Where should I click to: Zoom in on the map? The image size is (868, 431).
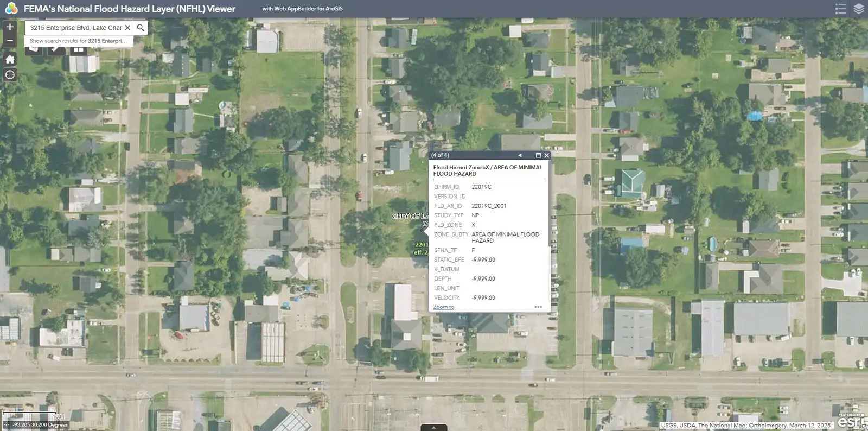coord(10,27)
